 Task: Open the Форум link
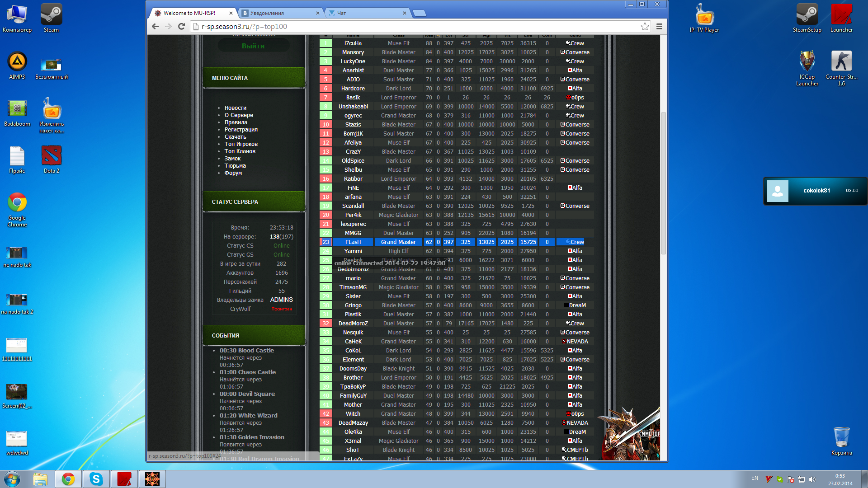pos(233,173)
